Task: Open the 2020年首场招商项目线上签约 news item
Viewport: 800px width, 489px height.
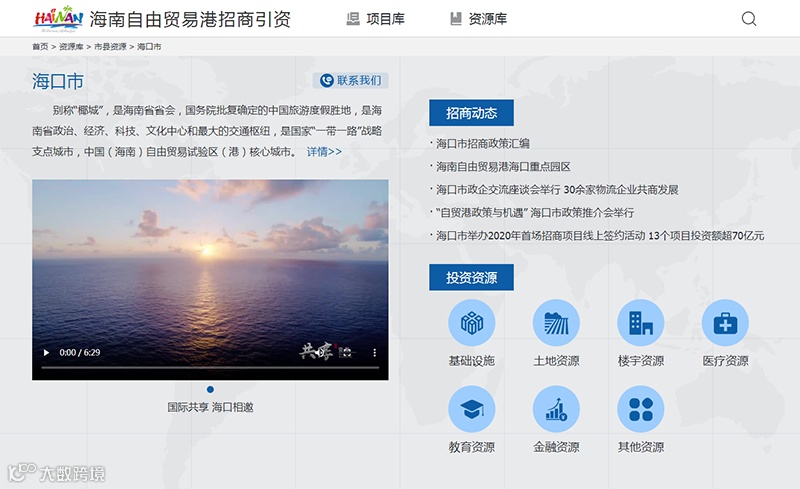Action: tap(599, 235)
